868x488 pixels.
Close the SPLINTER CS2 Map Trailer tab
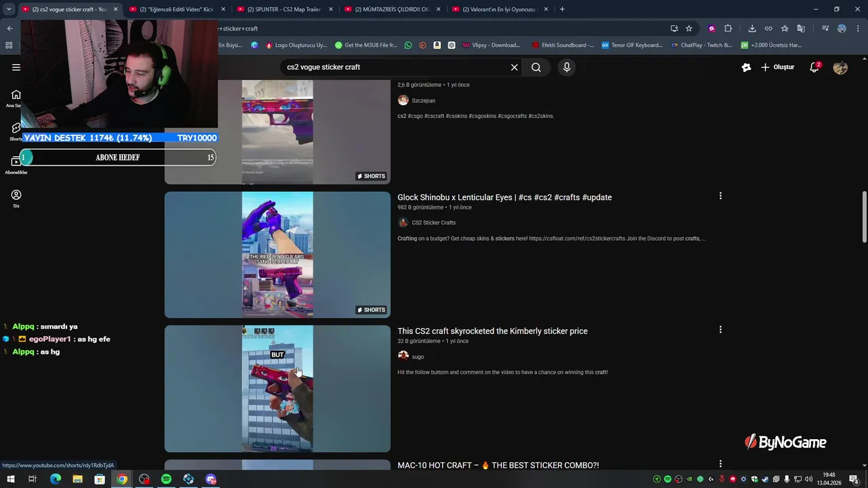click(330, 9)
